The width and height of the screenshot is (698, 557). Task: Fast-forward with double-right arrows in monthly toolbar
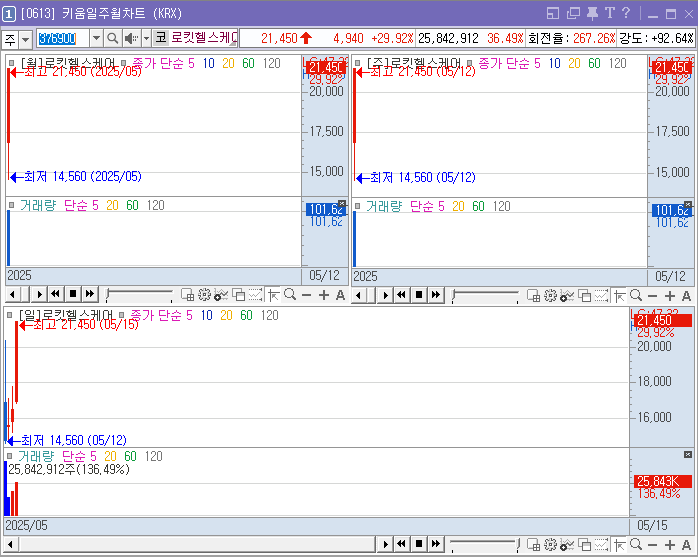[x=90, y=294]
